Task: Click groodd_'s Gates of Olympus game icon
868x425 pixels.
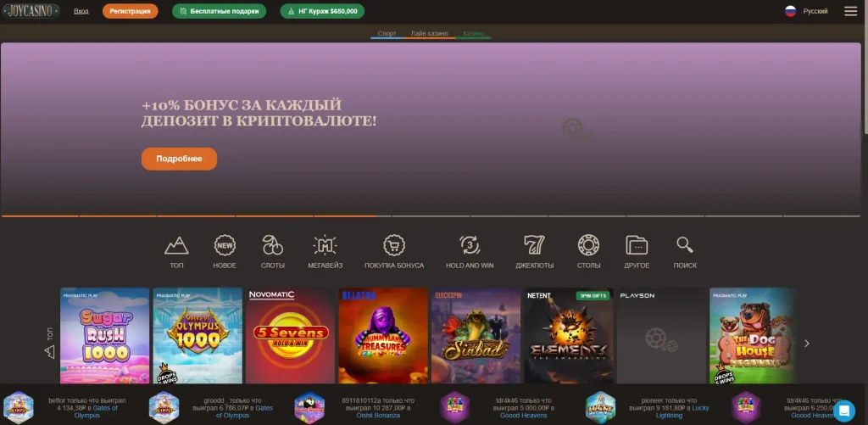Action: 164,408
